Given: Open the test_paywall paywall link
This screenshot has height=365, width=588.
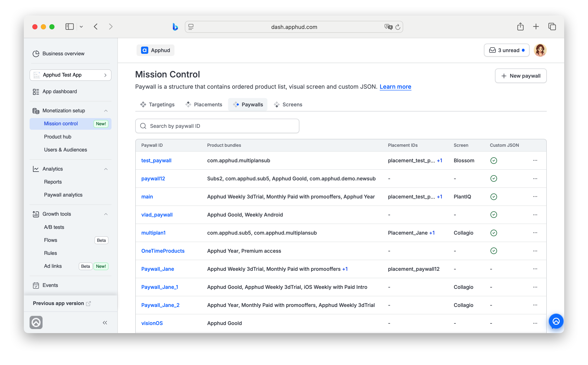Looking at the screenshot, I should (156, 161).
